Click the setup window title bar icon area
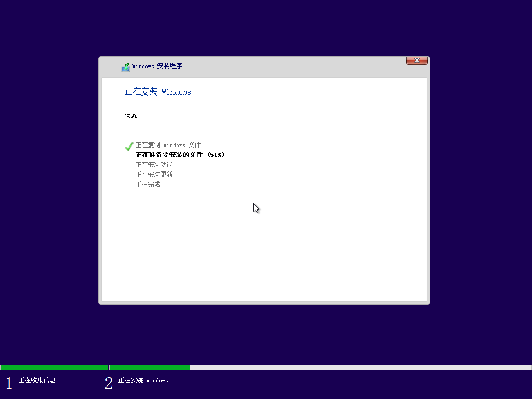Viewport: 532px width, 399px height. (126, 66)
